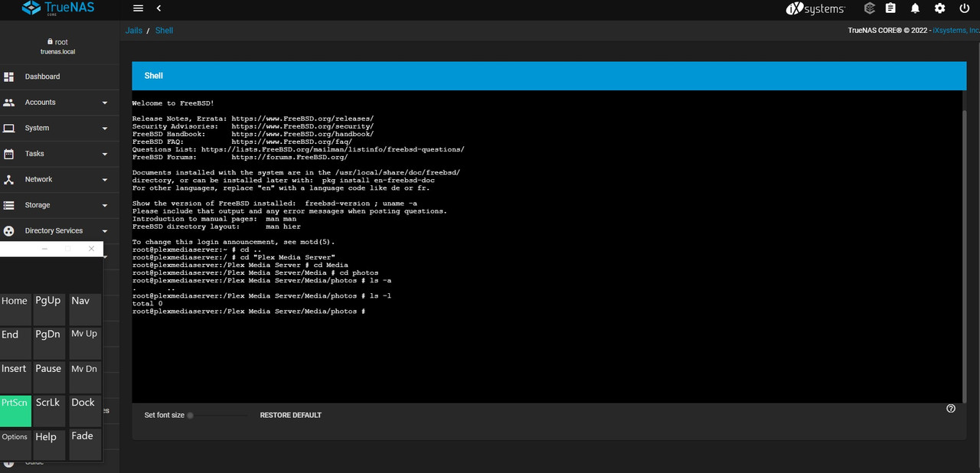Show alerts with the bell icon
The width and height of the screenshot is (980, 473).
tap(915, 8)
